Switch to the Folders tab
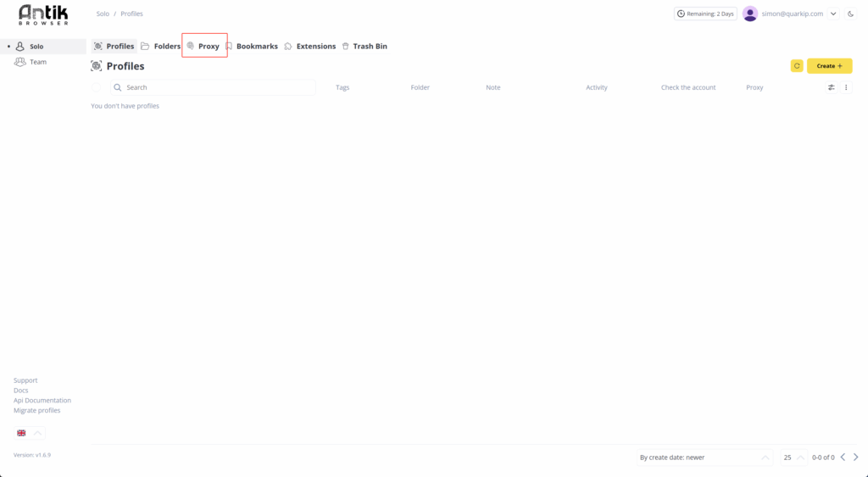This screenshot has width=868, height=477. [160, 46]
